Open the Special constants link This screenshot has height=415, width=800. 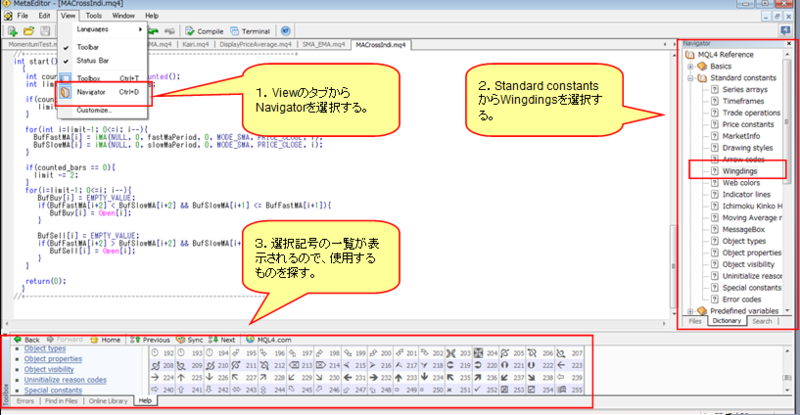(x=53, y=390)
